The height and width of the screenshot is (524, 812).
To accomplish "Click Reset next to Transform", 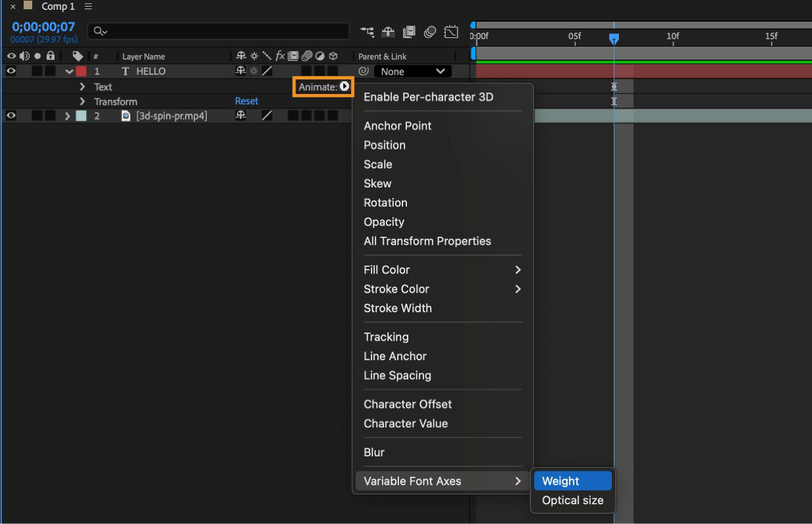I will 246,101.
